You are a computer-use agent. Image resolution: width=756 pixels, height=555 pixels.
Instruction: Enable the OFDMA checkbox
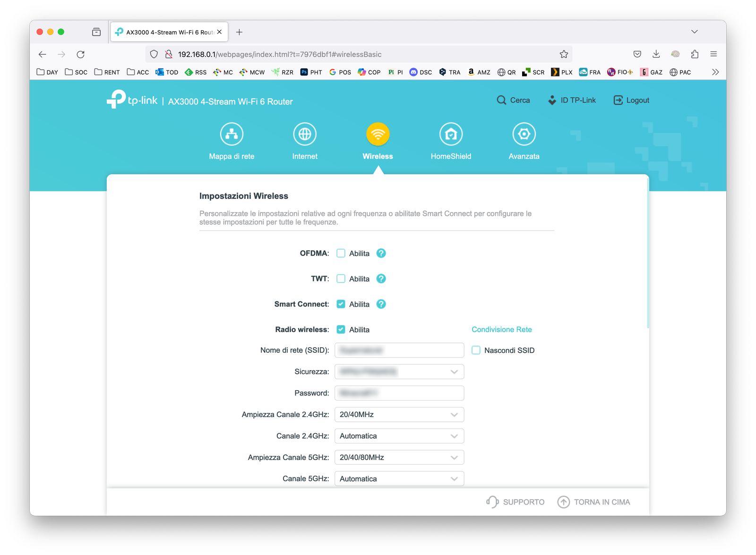click(341, 253)
